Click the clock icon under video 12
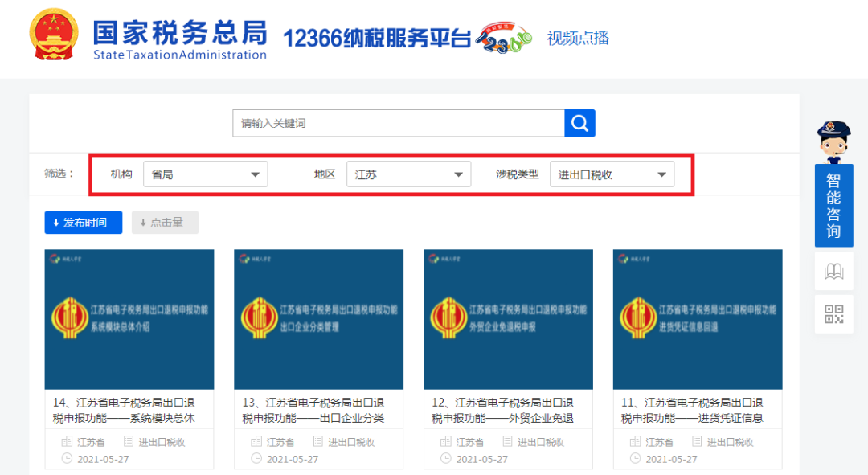Viewport: 868px width, 475px height. coord(445,458)
